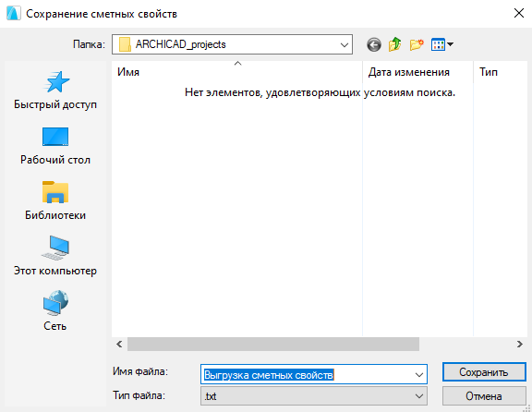Click the Сохранить button

pos(484,372)
